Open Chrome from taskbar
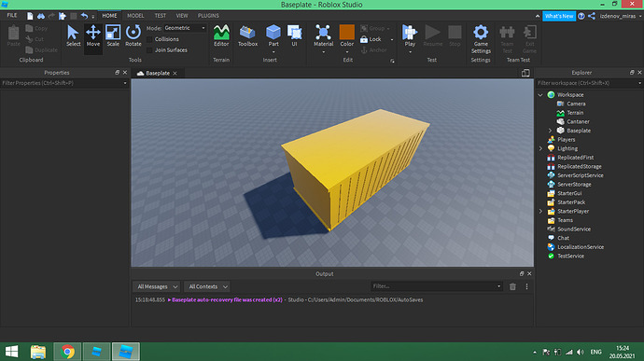Screen dimensions: 644x361 68,352
